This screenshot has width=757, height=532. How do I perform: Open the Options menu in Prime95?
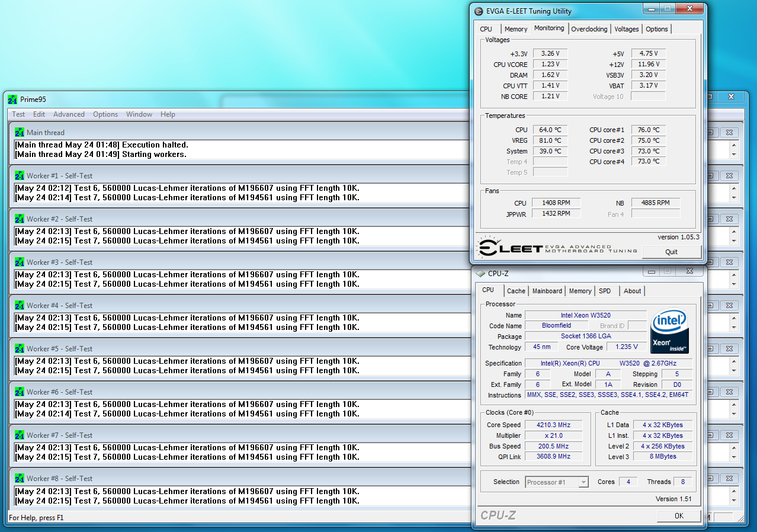pos(105,114)
